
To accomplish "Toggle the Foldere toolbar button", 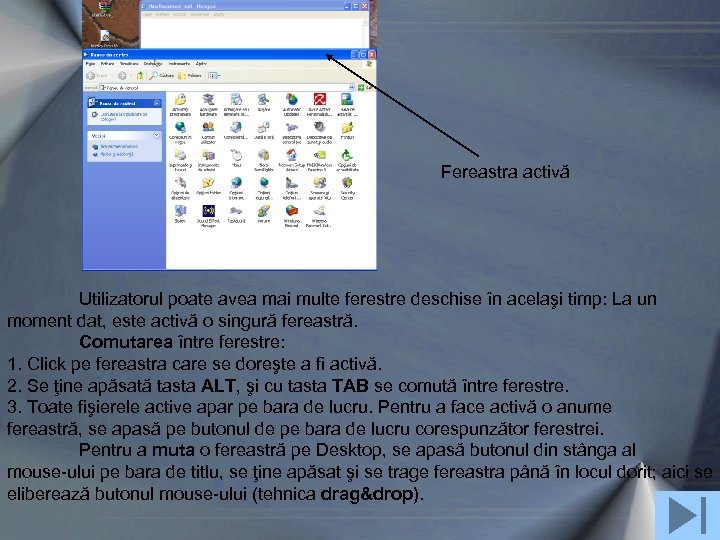I will pos(190,75).
